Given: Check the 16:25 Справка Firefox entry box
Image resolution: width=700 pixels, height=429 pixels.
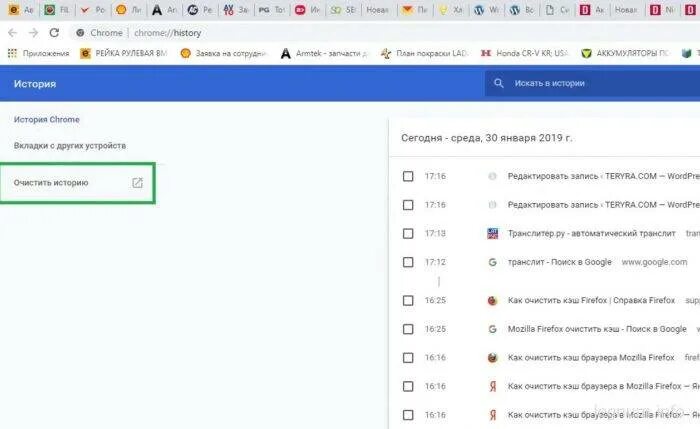Looking at the screenshot, I should (408, 300).
